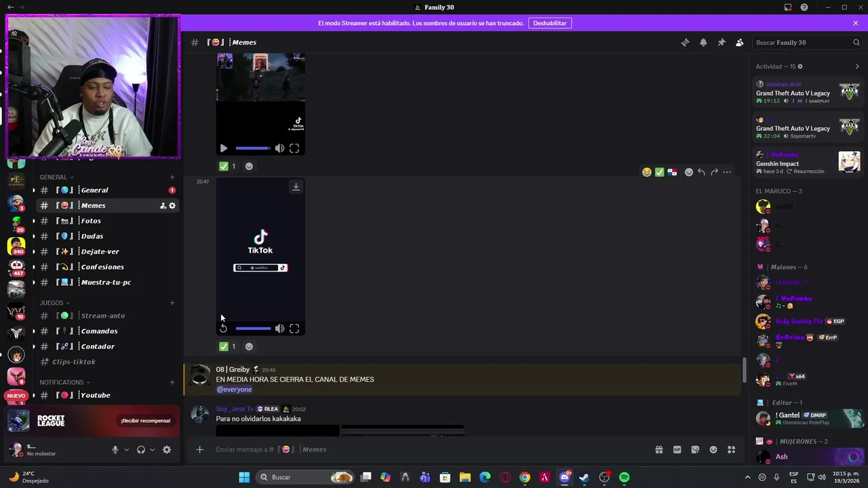The width and height of the screenshot is (868, 488).
Task: Create channel in JUEGOS category
Action: 172,303
